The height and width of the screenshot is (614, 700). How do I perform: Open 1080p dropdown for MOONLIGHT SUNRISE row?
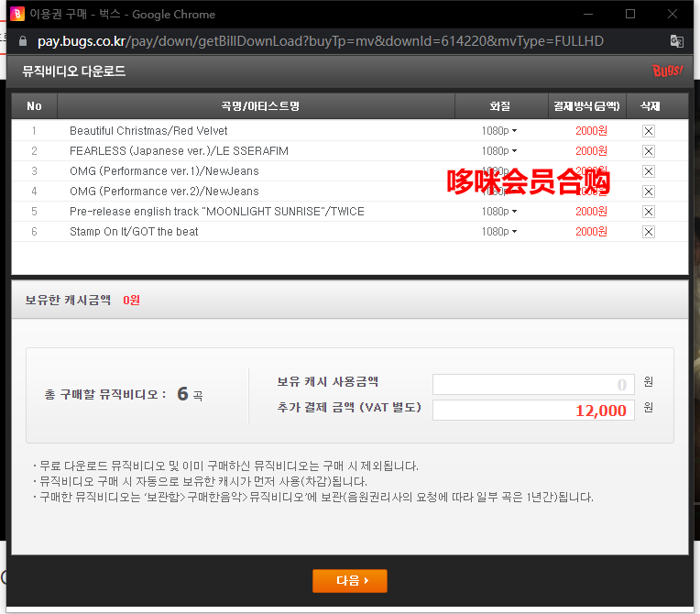[499, 211]
